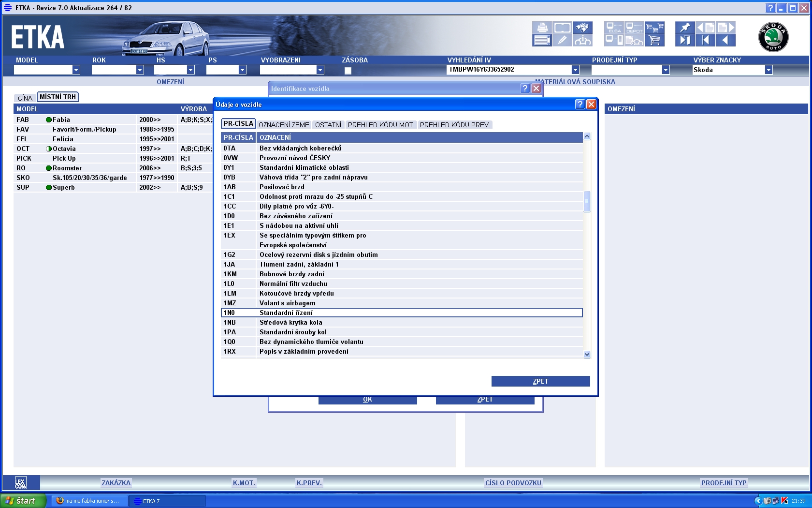Click the plain left arrow back icon
This screenshot has width=812, height=508.
[x=725, y=41]
